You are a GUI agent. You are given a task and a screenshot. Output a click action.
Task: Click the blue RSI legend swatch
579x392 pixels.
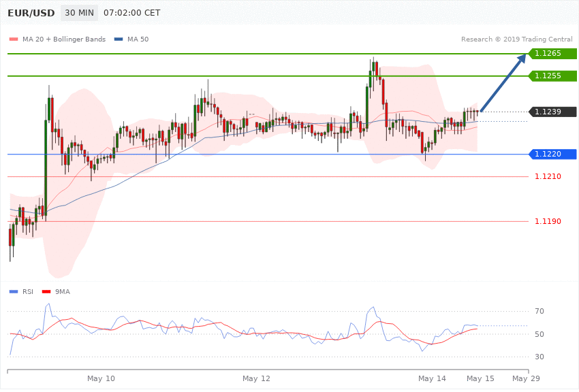pyautogui.click(x=14, y=292)
